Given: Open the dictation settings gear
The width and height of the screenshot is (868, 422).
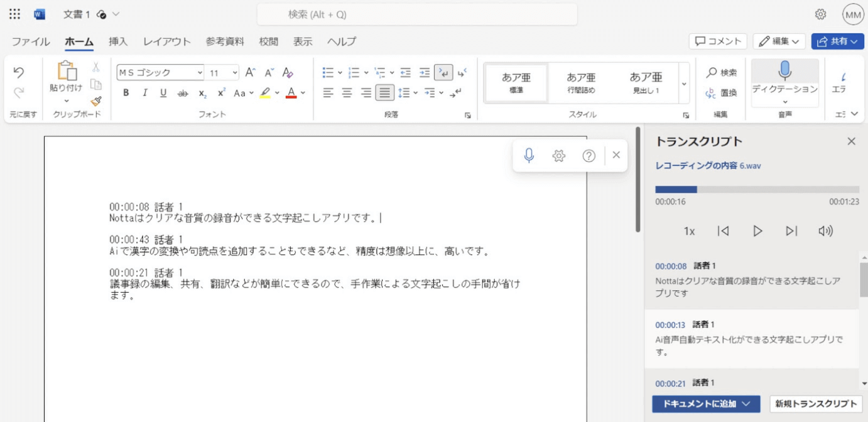Looking at the screenshot, I should pos(559,156).
